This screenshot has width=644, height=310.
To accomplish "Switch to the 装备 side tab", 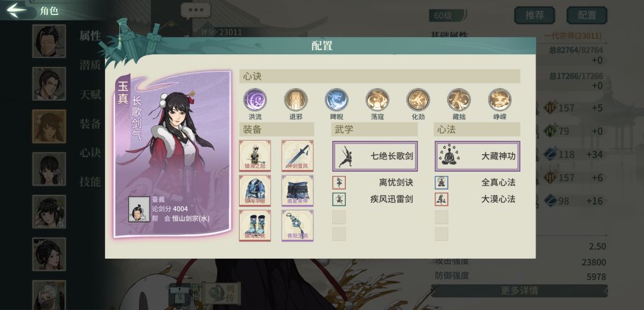I will 90,123.
